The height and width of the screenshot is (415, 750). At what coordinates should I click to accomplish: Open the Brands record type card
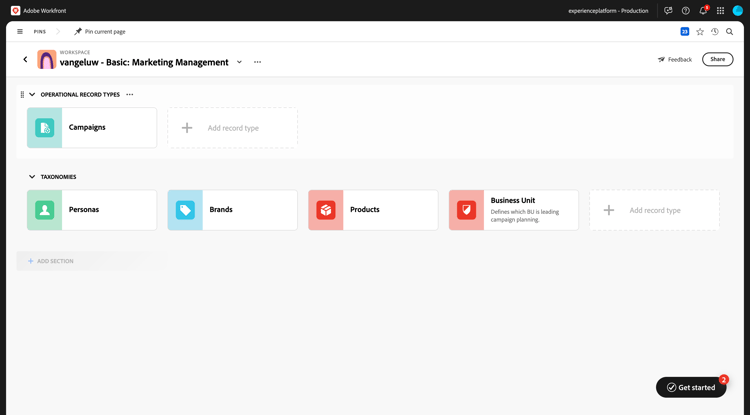coord(232,210)
